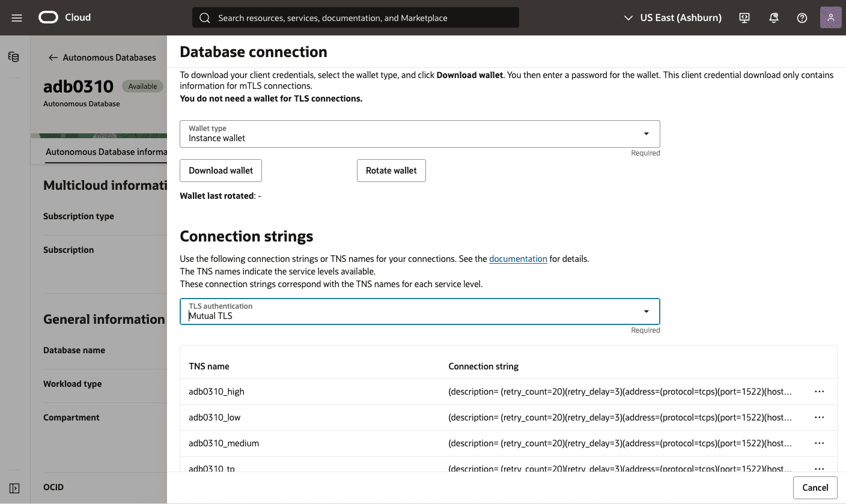Open the Wallet type dropdown
The width and height of the screenshot is (846, 504).
[646, 133]
